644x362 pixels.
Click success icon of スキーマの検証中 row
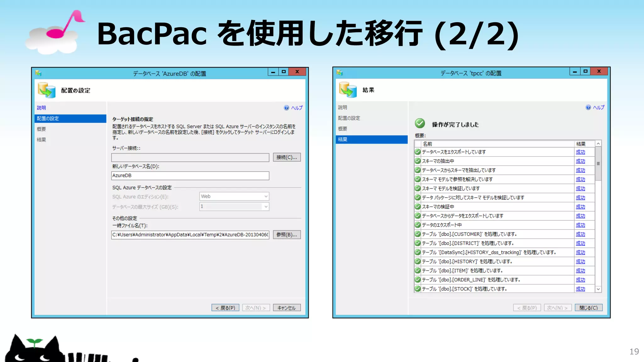pyautogui.click(x=418, y=207)
